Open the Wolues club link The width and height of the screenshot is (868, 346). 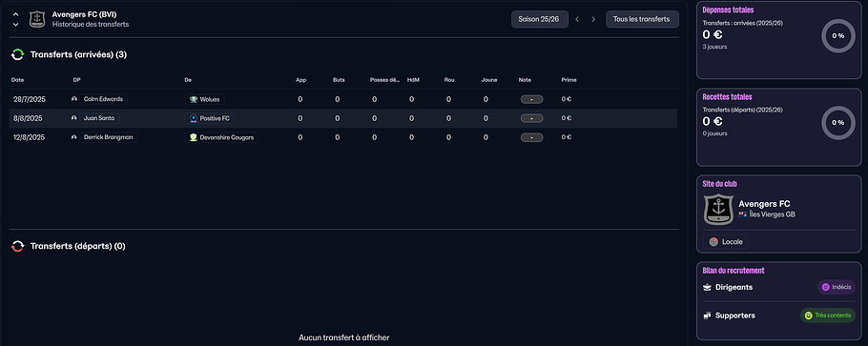coord(204,100)
